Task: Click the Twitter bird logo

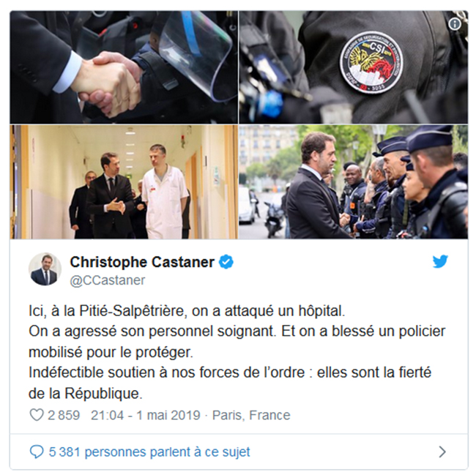Action: (440, 261)
